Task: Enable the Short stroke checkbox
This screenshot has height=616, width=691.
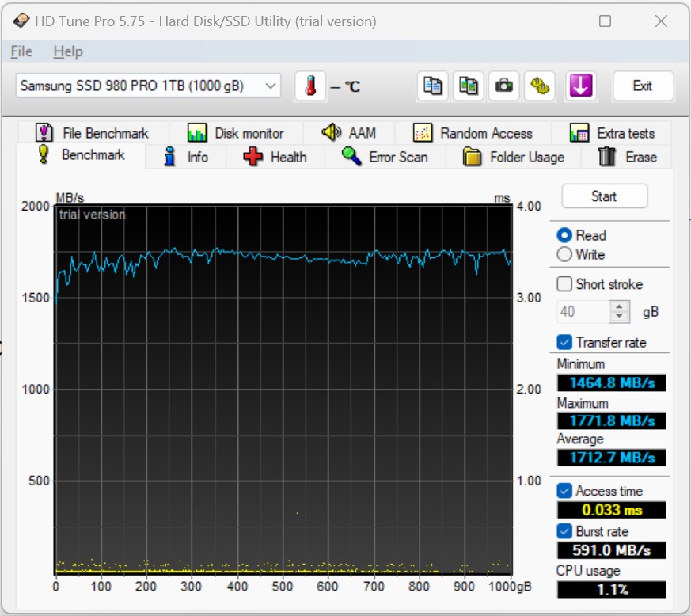Action: [564, 284]
